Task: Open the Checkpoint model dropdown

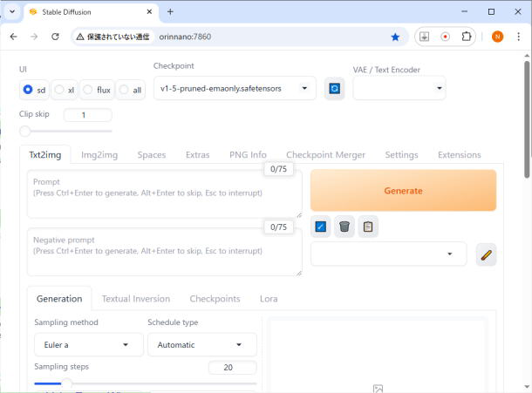Action: tap(235, 88)
